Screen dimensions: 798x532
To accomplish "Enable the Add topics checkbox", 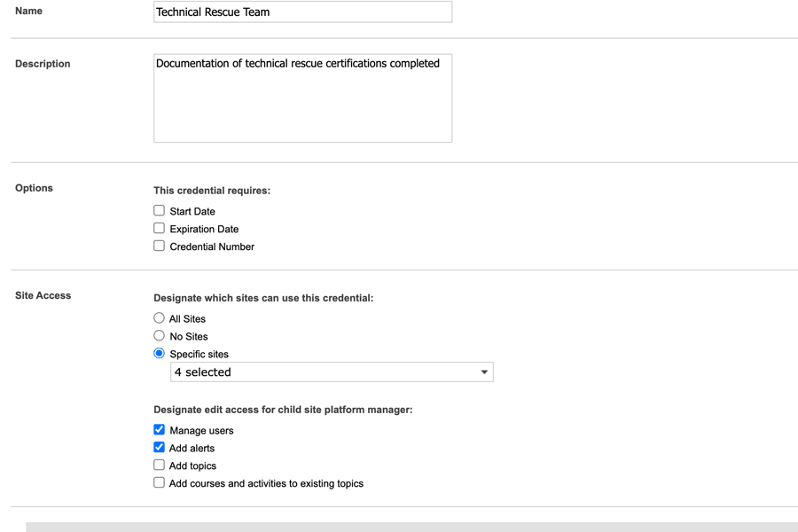I will click(160, 465).
